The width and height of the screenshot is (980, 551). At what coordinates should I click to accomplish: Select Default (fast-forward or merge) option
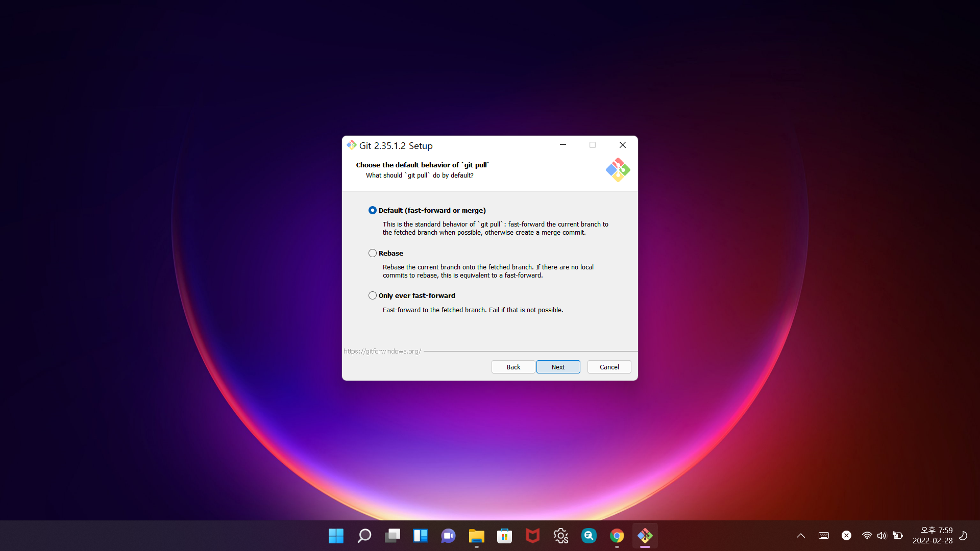[x=373, y=210]
